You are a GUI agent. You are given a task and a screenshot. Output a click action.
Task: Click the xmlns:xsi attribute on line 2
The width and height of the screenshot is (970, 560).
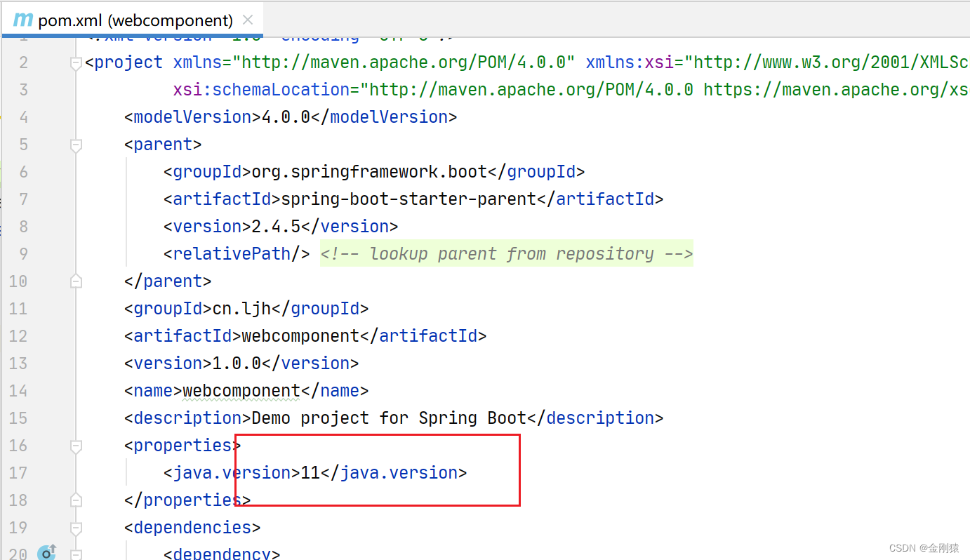[630, 62]
